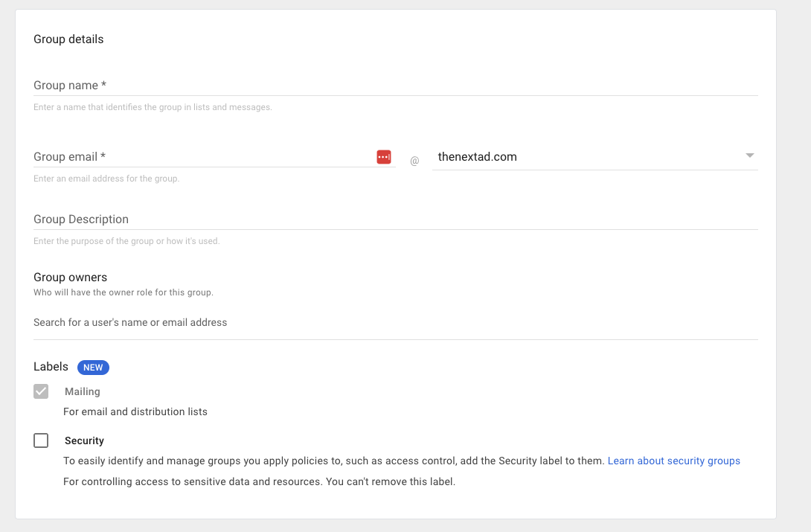Screen dimensions: 811x532
Task: Click the NEW badge beside Labels
Action: (93, 368)
